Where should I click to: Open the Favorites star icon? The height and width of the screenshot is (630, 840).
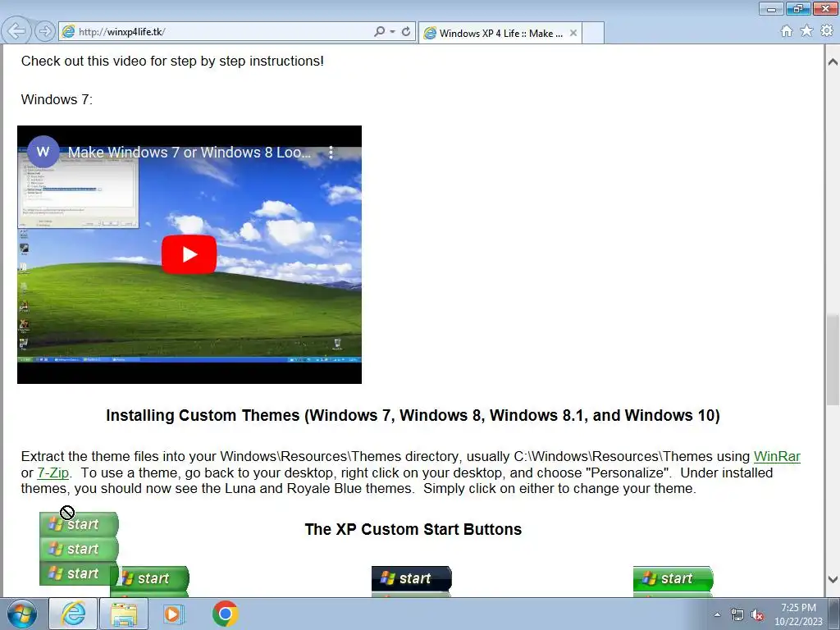pyautogui.click(x=806, y=31)
